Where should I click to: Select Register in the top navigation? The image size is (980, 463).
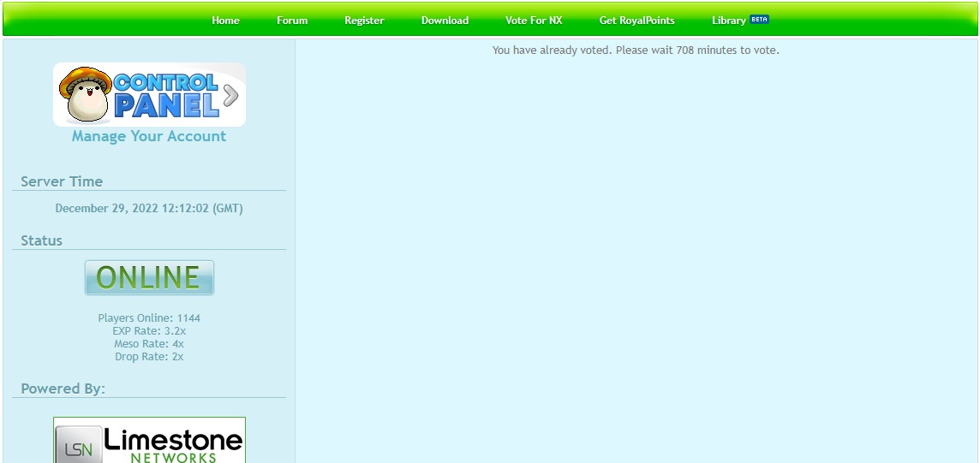point(364,21)
